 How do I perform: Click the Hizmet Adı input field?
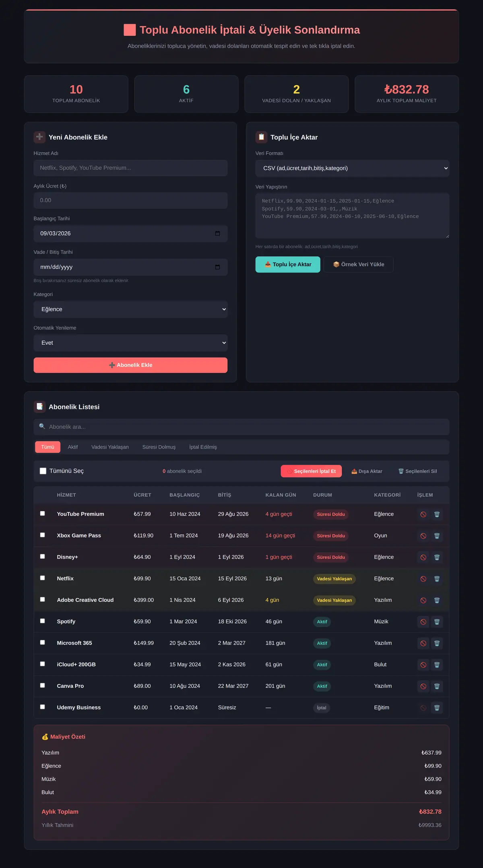(x=130, y=168)
